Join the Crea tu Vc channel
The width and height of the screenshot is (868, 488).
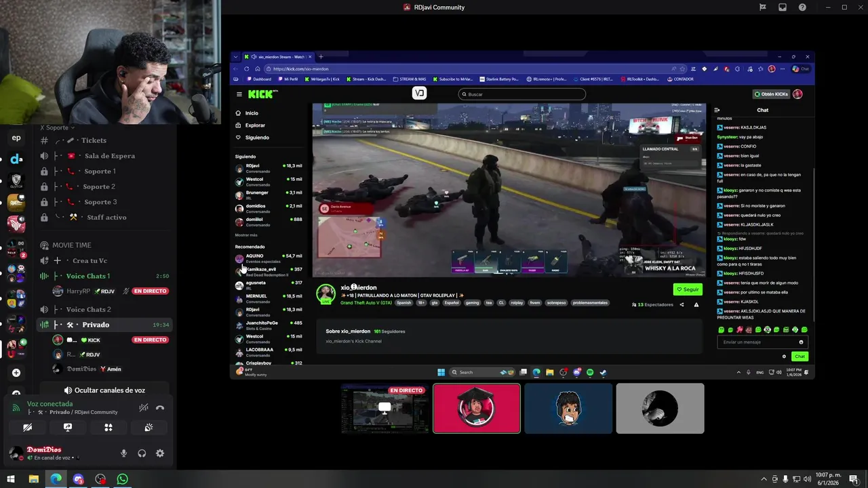(x=104, y=261)
